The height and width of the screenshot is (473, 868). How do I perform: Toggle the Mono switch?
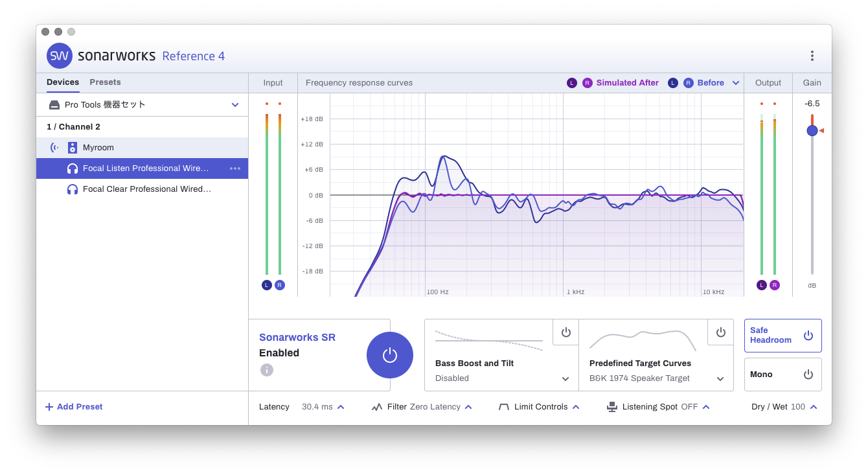tap(808, 375)
